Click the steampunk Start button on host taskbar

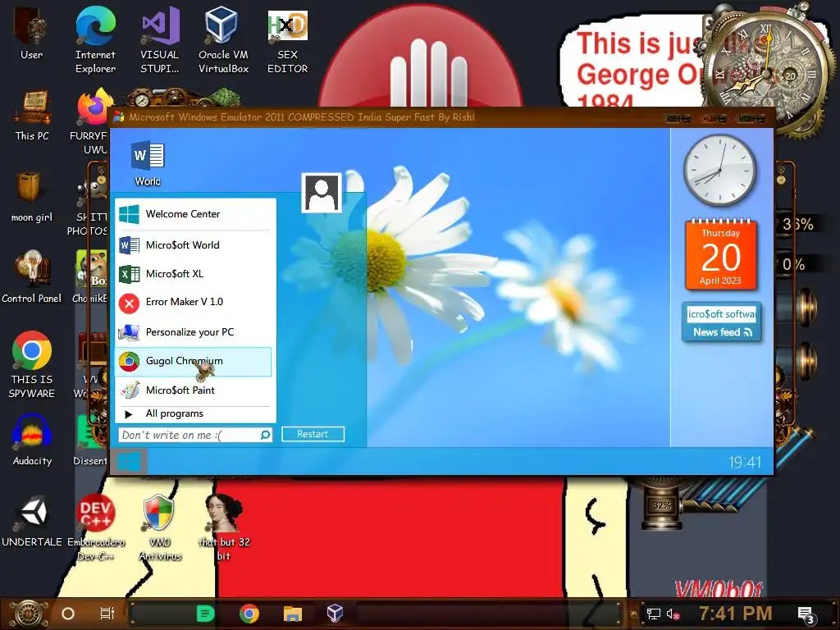(x=27, y=614)
